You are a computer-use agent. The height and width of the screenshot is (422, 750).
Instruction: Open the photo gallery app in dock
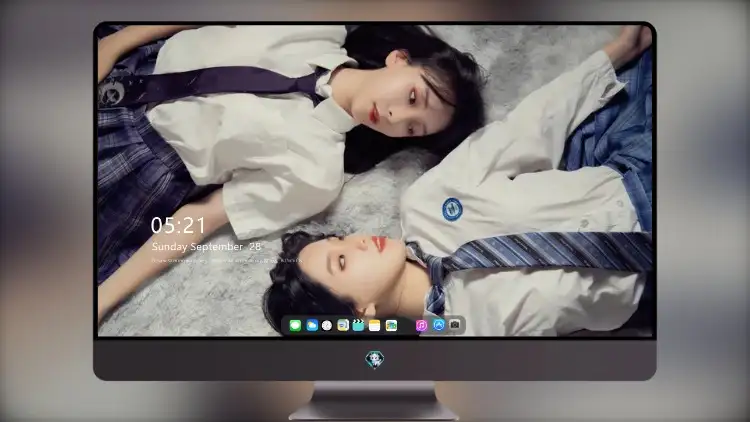click(x=391, y=326)
